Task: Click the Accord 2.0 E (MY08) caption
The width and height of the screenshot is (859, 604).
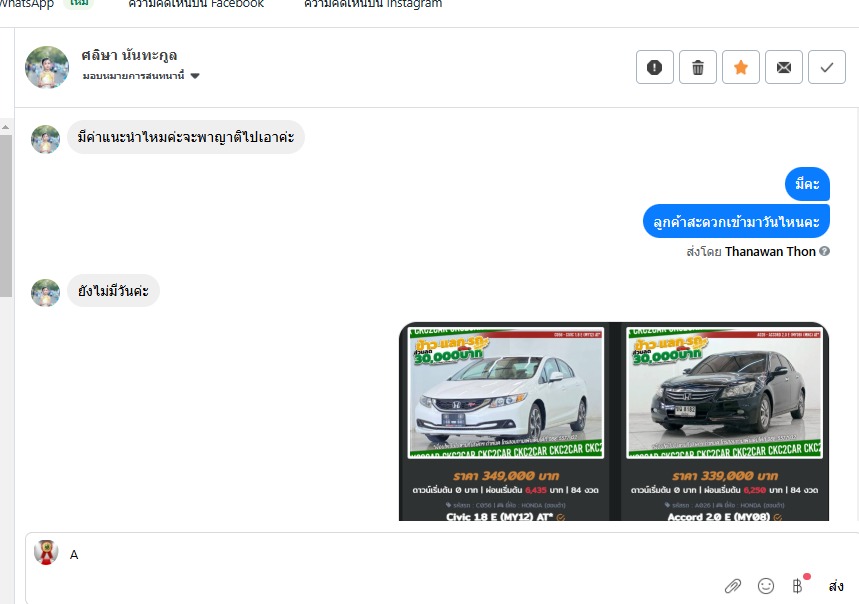Action: [719, 516]
